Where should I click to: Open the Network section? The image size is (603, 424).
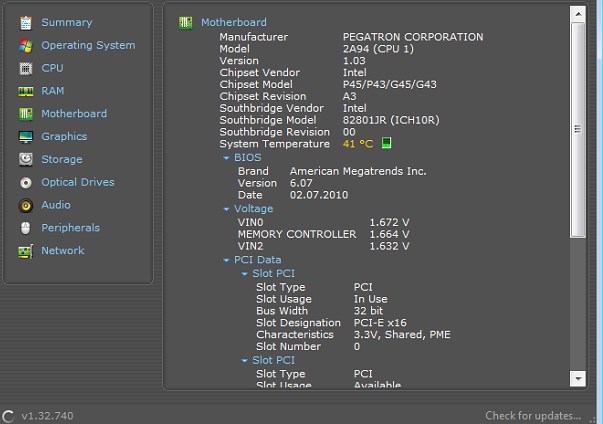tap(63, 250)
